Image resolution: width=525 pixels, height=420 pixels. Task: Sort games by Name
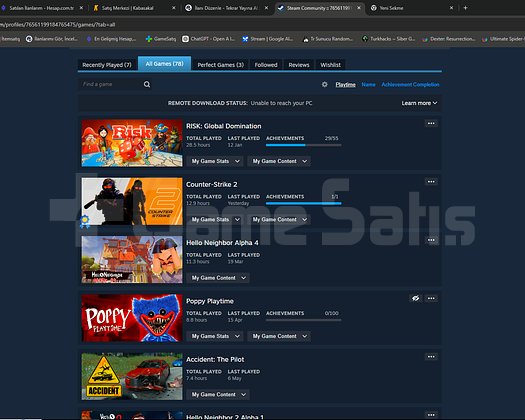[368, 84]
